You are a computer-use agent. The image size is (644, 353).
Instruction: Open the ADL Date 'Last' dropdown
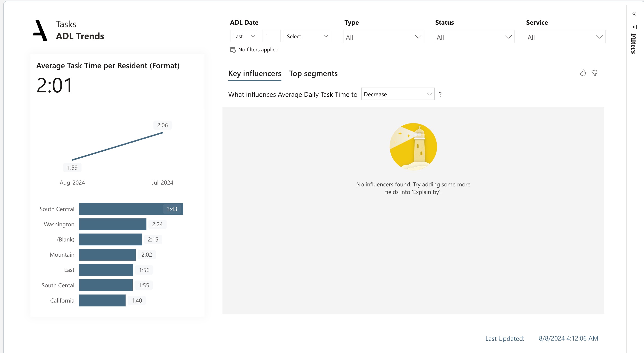click(x=244, y=36)
